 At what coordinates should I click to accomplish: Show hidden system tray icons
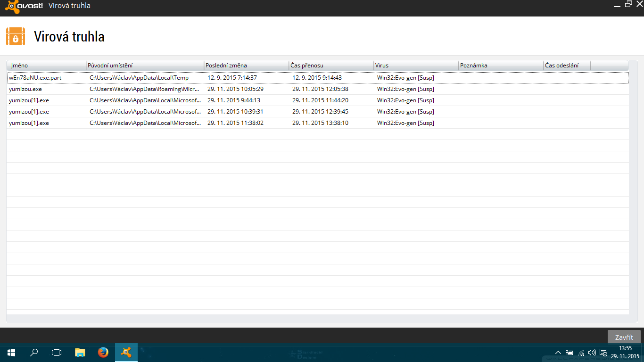coord(558,353)
